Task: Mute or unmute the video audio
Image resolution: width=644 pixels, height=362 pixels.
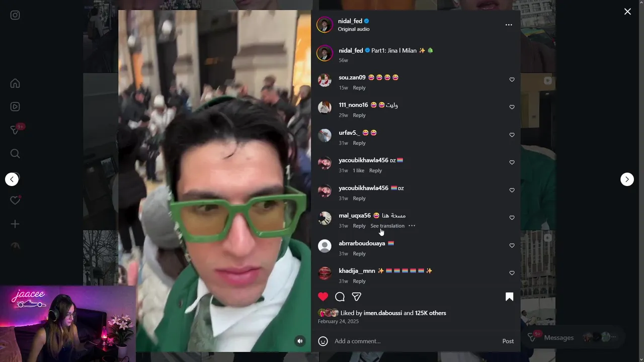Action: [300, 341]
